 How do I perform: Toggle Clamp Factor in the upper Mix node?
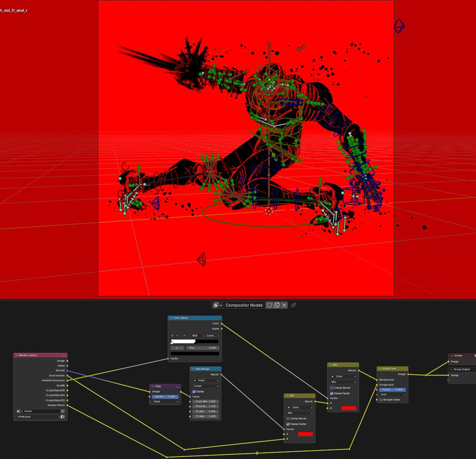click(332, 394)
